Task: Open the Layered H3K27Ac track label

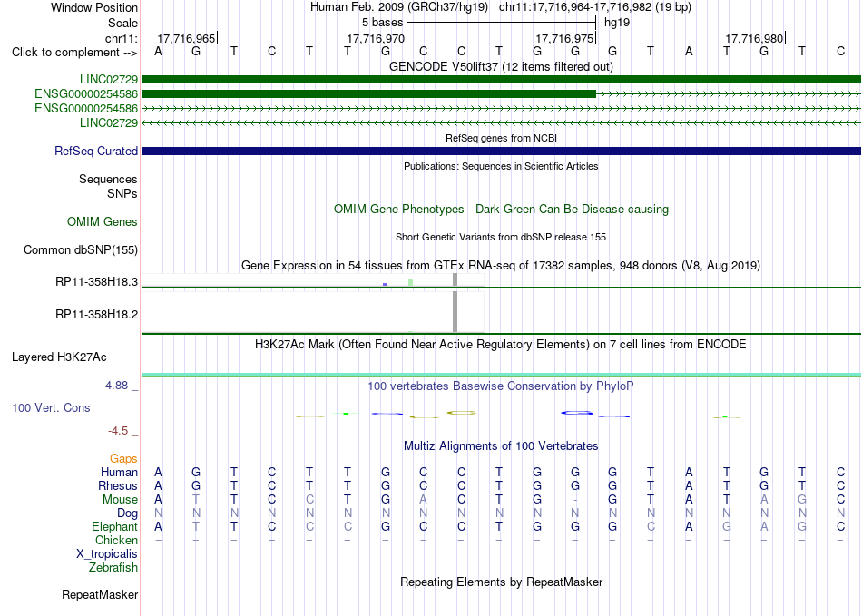Action: tap(59, 357)
